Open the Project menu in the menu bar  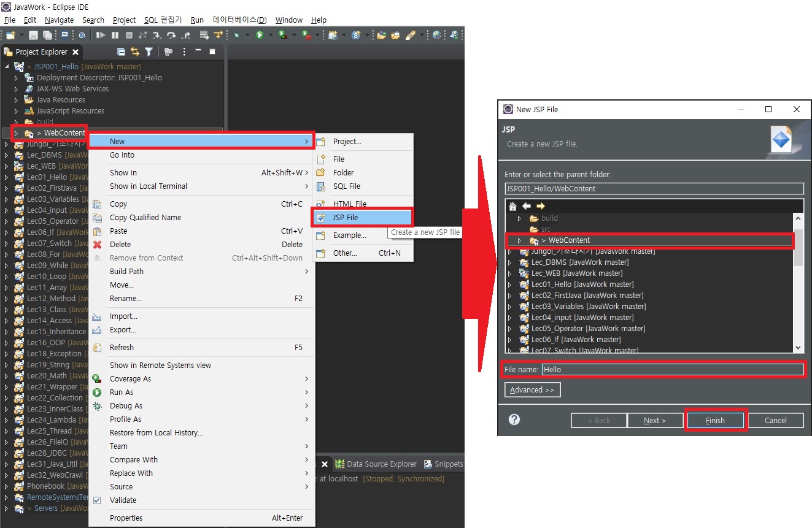(x=125, y=20)
